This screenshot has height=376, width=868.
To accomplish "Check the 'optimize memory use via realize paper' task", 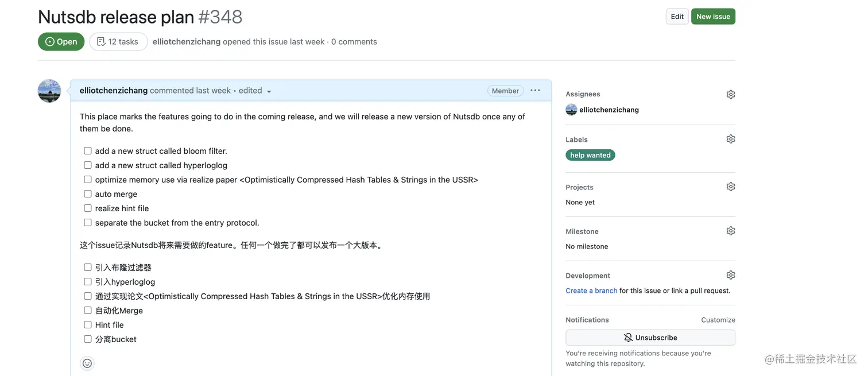I will pyautogui.click(x=88, y=180).
